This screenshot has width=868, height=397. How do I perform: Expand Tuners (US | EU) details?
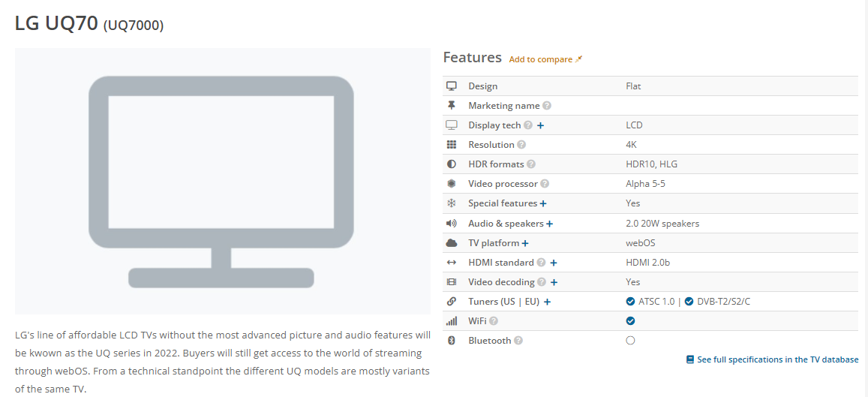tap(548, 302)
